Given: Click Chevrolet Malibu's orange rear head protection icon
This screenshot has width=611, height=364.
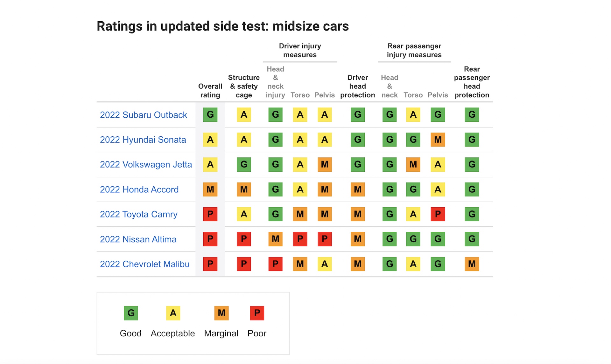Looking at the screenshot, I should click(472, 264).
